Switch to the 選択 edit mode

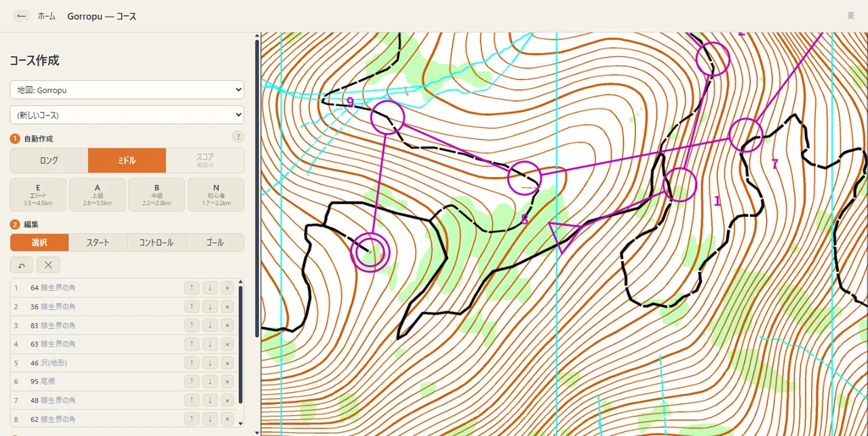point(39,243)
